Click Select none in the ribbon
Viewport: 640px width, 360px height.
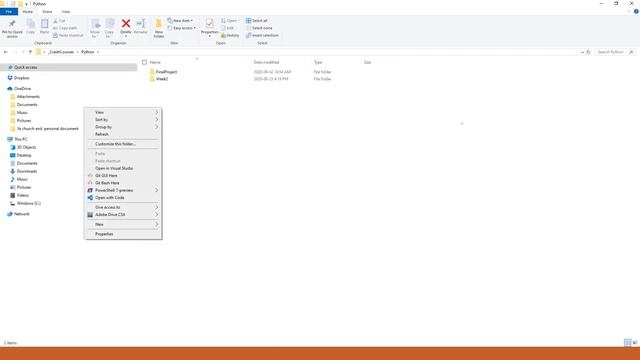pos(259,28)
